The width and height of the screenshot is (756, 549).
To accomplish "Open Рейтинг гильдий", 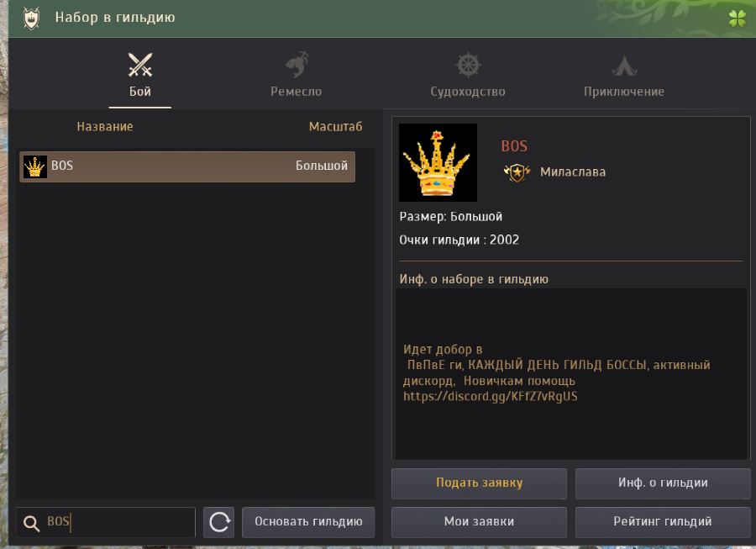I will pyautogui.click(x=663, y=522).
